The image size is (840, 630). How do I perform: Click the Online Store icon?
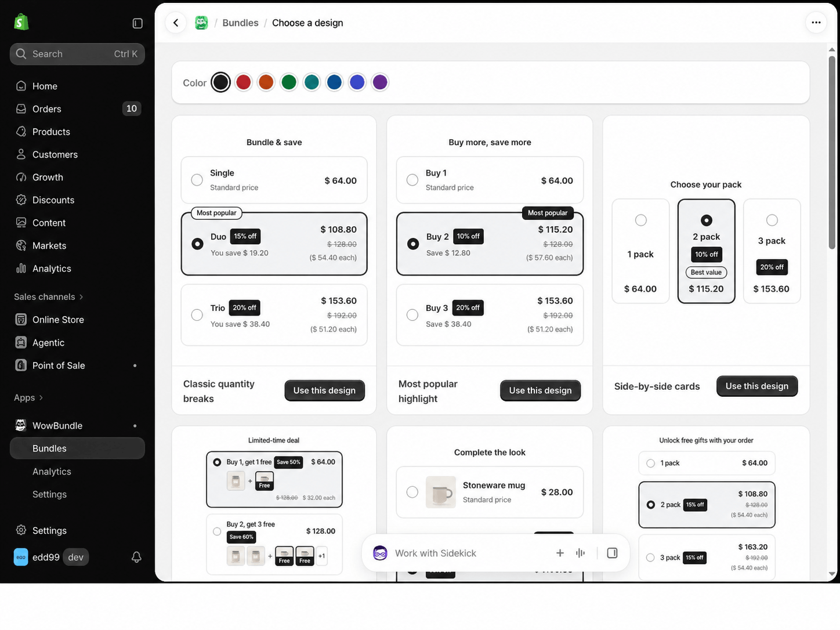pyautogui.click(x=21, y=320)
